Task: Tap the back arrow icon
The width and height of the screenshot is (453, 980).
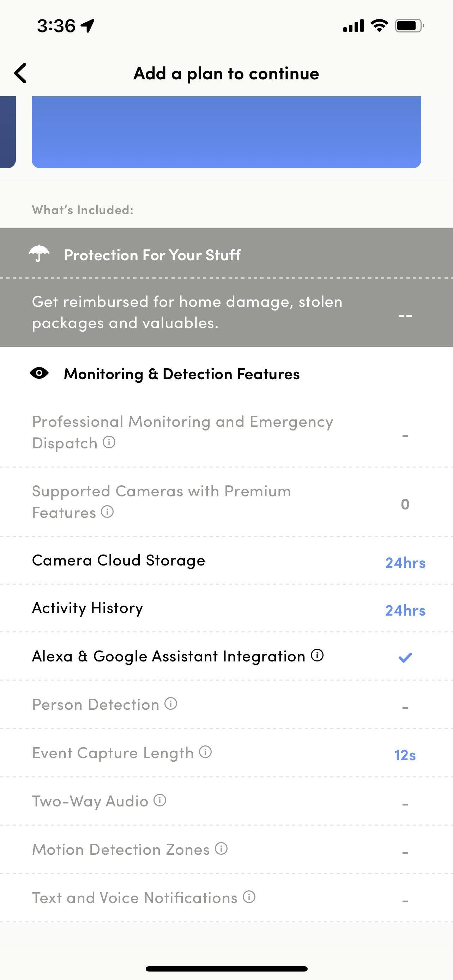Action: coord(21,73)
